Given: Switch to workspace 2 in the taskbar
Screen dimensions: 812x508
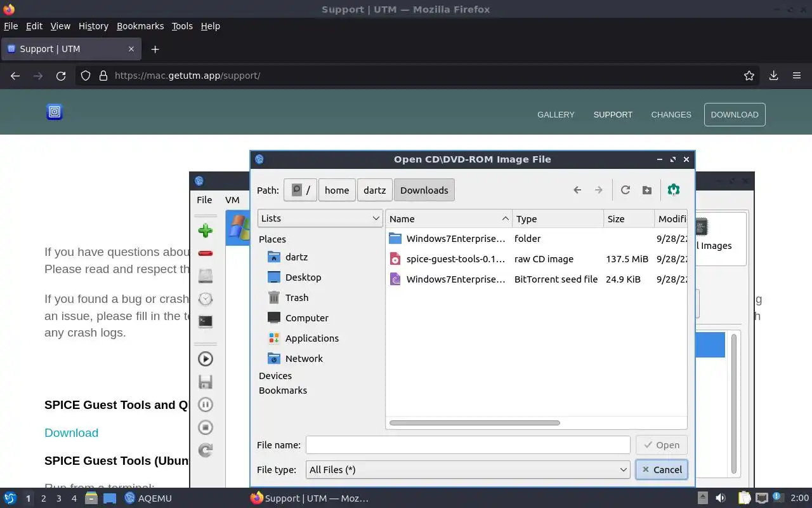Looking at the screenshot, I should 43,498.
